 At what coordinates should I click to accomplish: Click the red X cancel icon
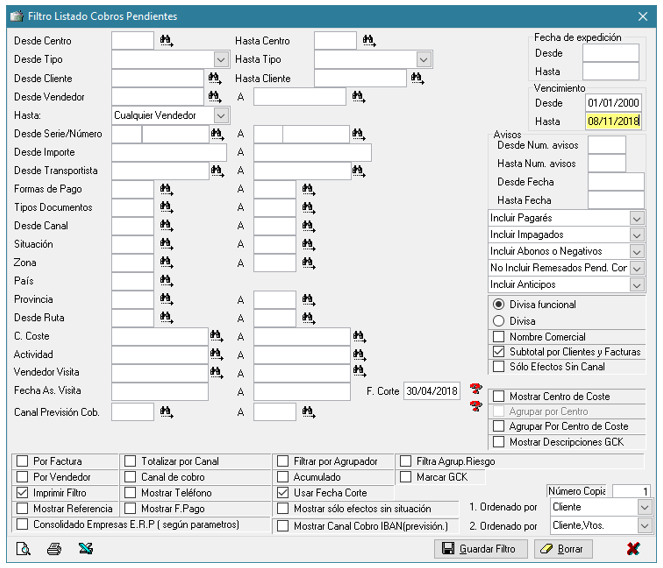(x=633, y=549)
